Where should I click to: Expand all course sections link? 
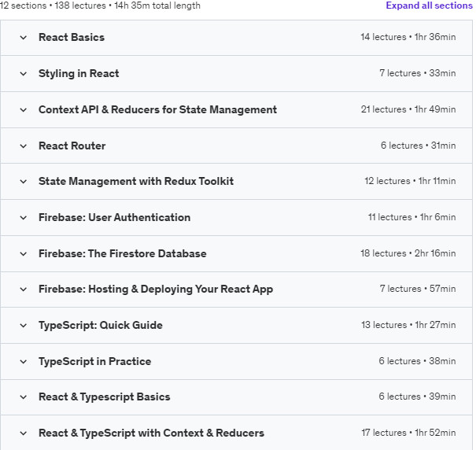pyautogui.click(x=429, y=6)
